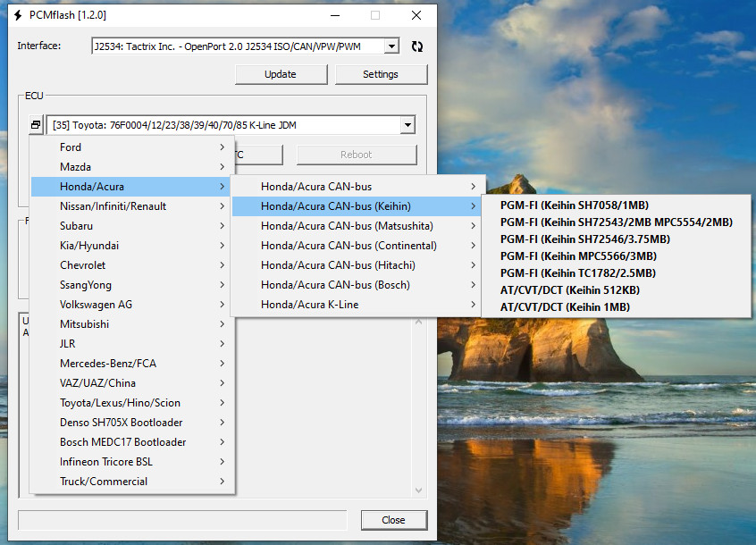Open the Volkswagen AG submenu
Screen dimensions: 756x545
(132, 305)
